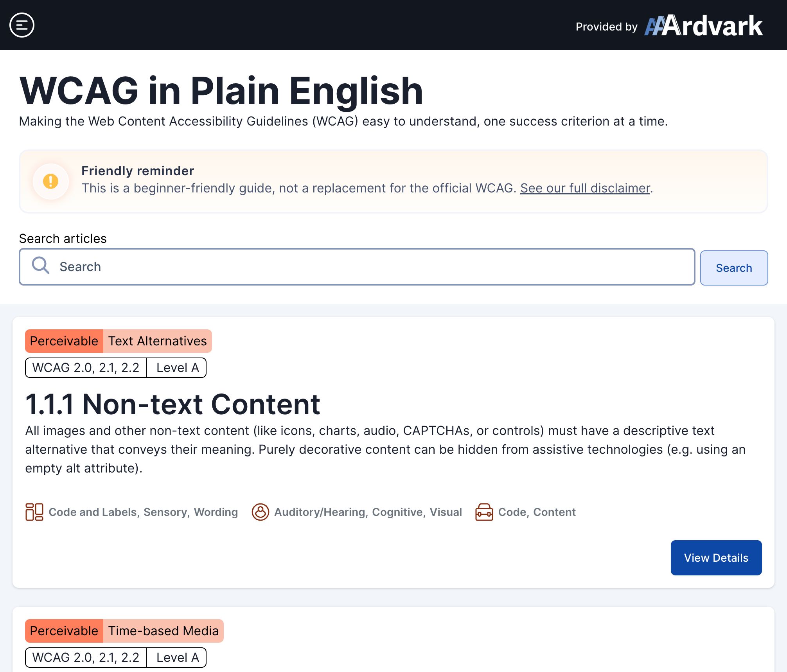Viewport: 787px width, 672px height.
Task: Click Level A badge on Non-text Content card
Action: (177, 368)
